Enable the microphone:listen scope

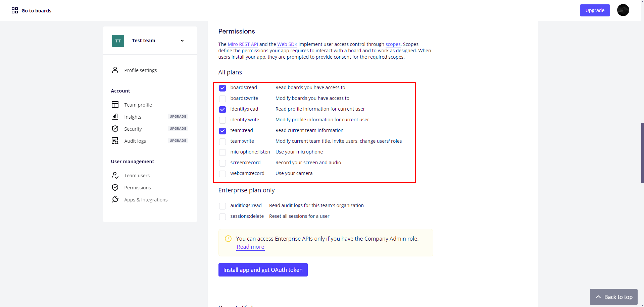222,152
